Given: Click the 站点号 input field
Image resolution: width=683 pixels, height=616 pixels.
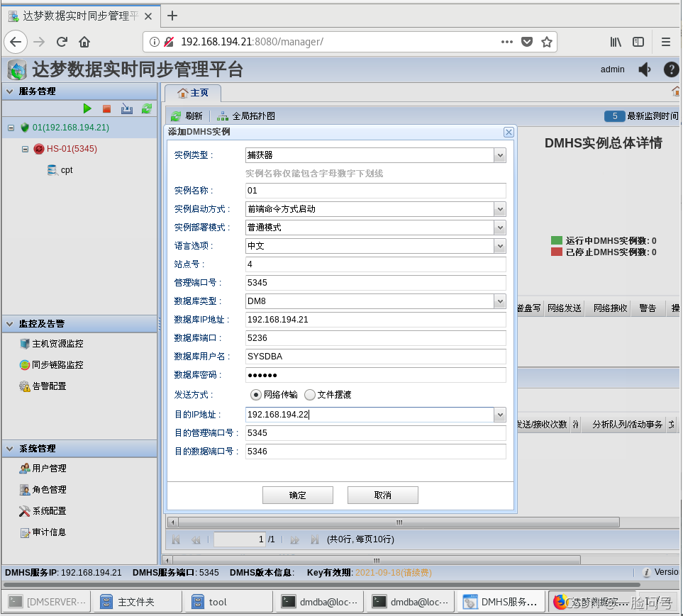Looking at the screenshot, I should [375, 264].
